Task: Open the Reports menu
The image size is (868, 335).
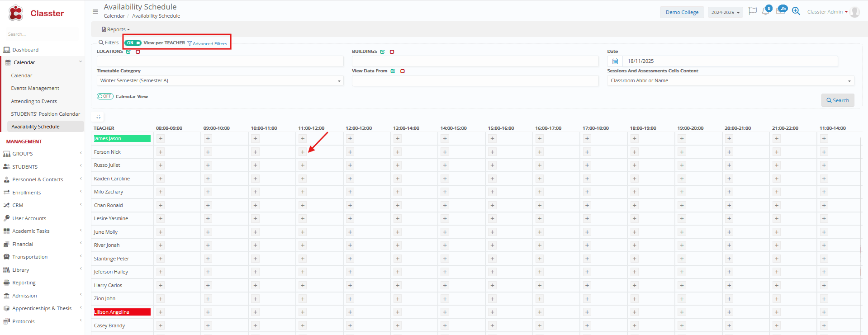Action: (x=116, y=29)
